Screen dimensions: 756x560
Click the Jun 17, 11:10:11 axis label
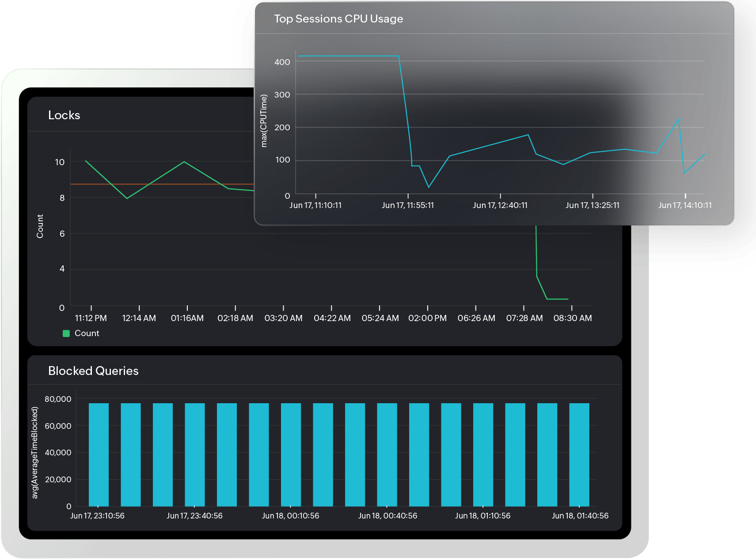[x=315, y=205]
